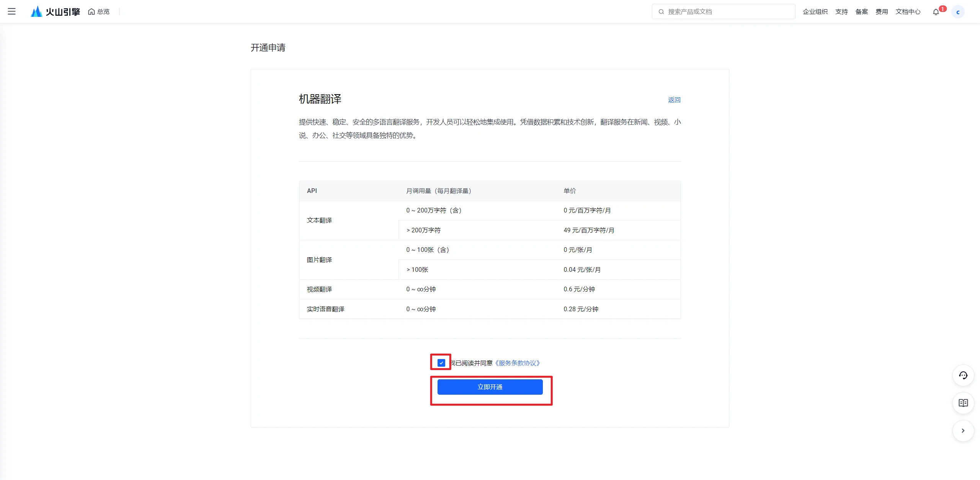Click the customer service headset floating icon
The image size is (980, 480).
pyautogui.click(x=963, y=376)
